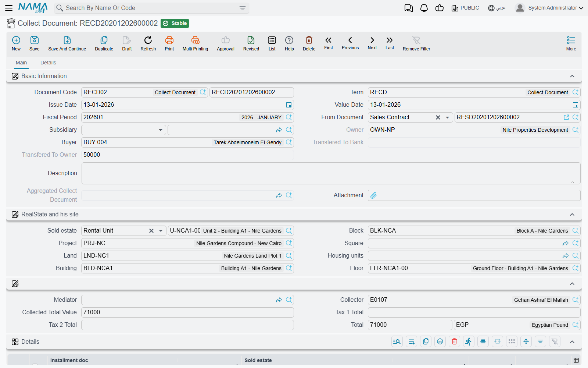Save the collect document
The width and height of the screenshot is (588, 368).
point(35,43)
